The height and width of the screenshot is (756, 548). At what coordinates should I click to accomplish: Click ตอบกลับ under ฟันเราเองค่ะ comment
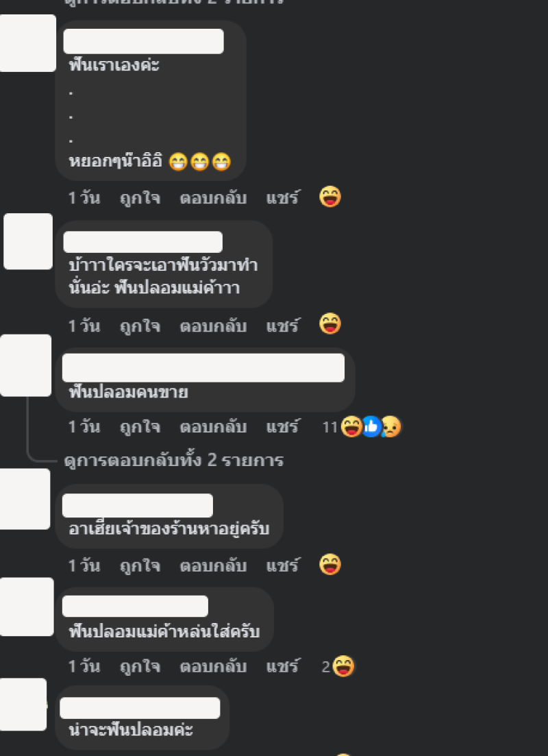(x=213, y=198)
